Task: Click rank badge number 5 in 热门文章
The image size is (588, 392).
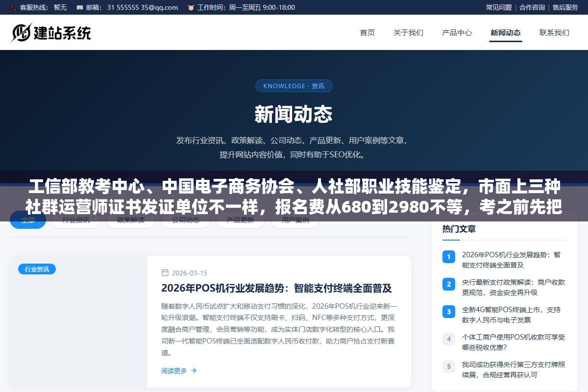Action: click(448, 366)
